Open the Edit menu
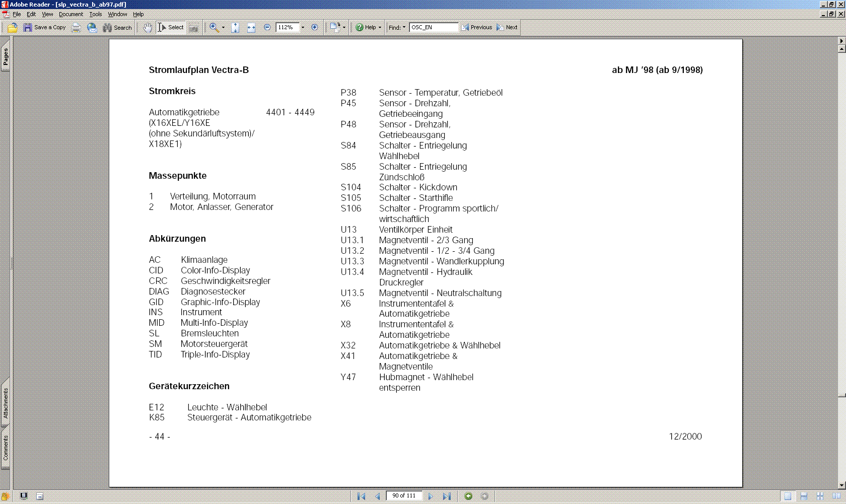Image resolution: width=846 pixels, height=504 pixels. pyautogui.click(x=31, y=14)
